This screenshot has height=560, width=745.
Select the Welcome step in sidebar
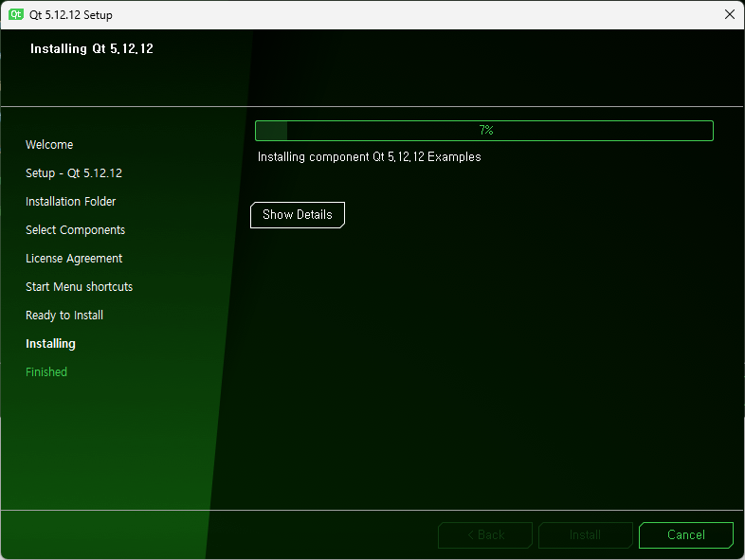point(49,144)
